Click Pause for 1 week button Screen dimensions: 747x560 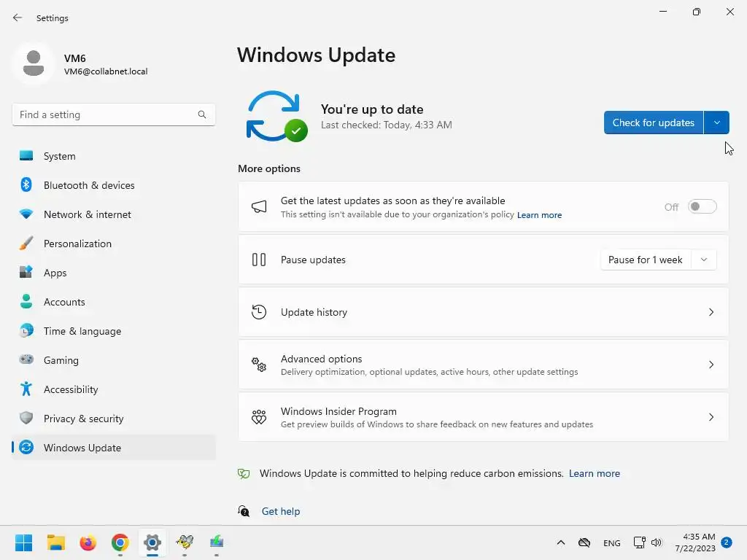point(646,260)
